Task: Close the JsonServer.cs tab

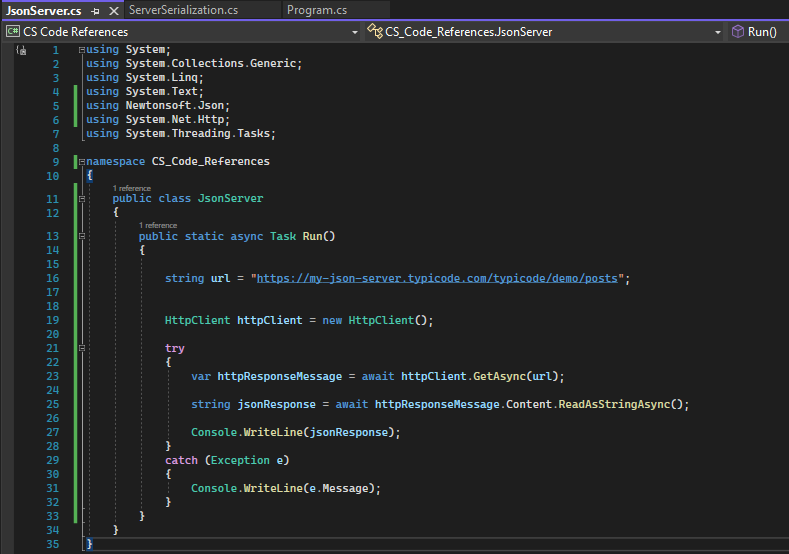Action: 112,10
